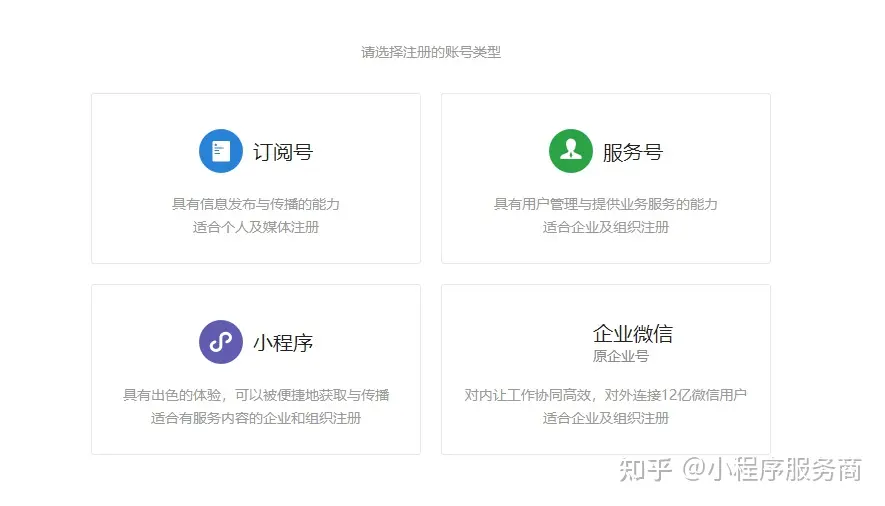Image resolution: width=885 pixels, height=506 pixels.
Task: Choose the 企业微信 account type title
Action: point(633,333)
